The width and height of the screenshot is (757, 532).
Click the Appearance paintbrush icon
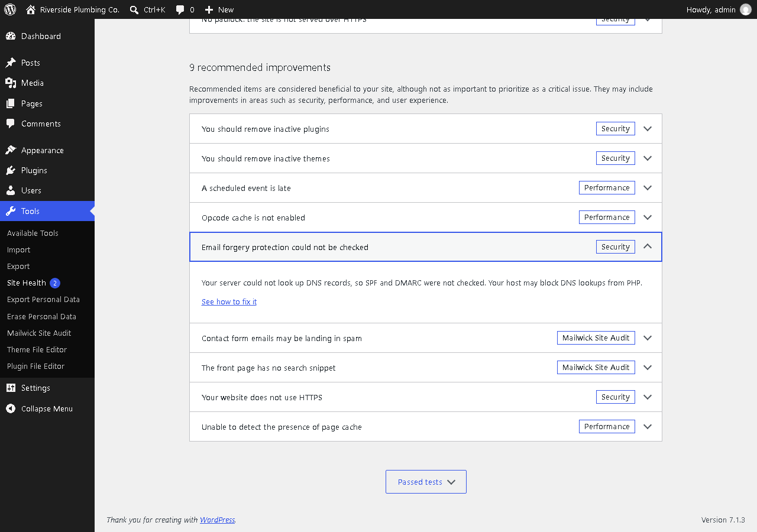coord(11,150)
